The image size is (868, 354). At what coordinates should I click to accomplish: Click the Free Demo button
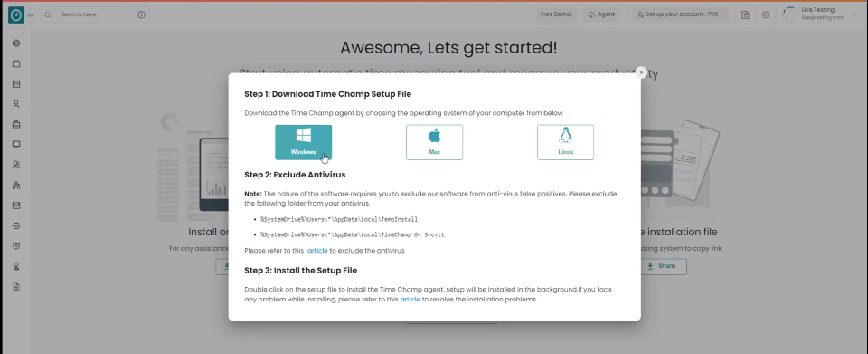(556, 14)
